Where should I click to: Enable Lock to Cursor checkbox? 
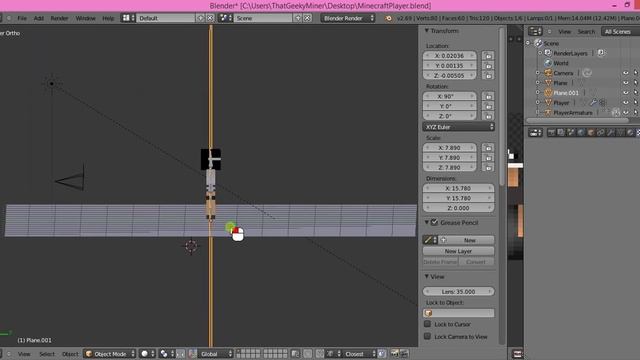coord(427,324)
